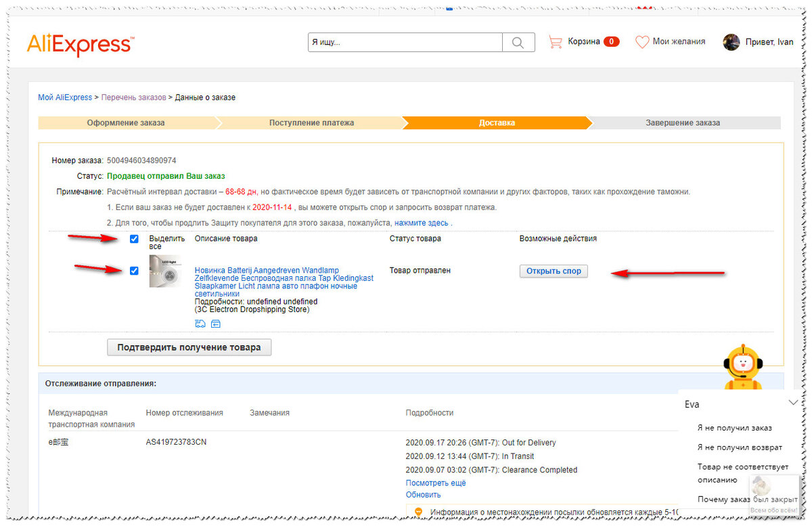The height and width of the screenshot is (526, 812).
Task: Click 'Подтвердить получение товара' button
Action: point(189,347)
